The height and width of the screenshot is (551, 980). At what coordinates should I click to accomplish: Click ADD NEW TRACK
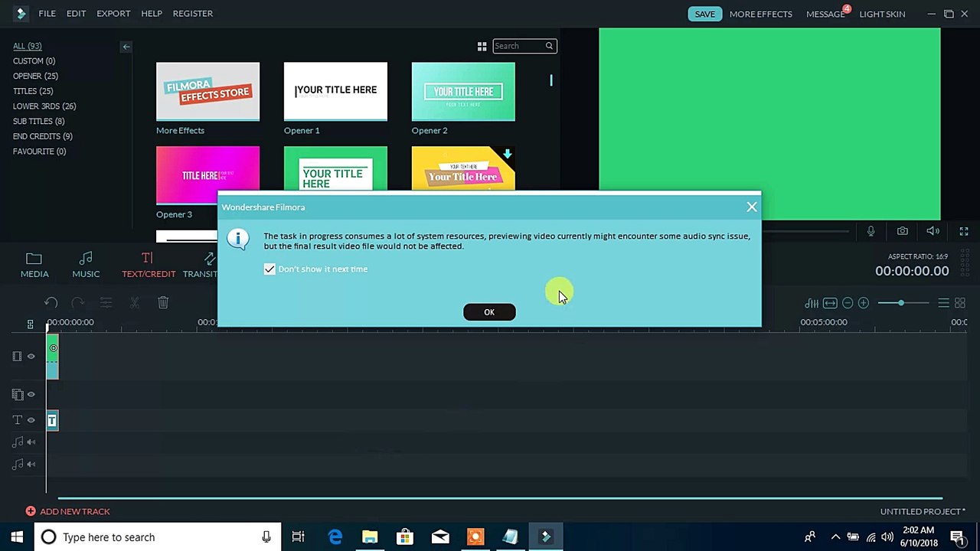[x=68, y=511]
